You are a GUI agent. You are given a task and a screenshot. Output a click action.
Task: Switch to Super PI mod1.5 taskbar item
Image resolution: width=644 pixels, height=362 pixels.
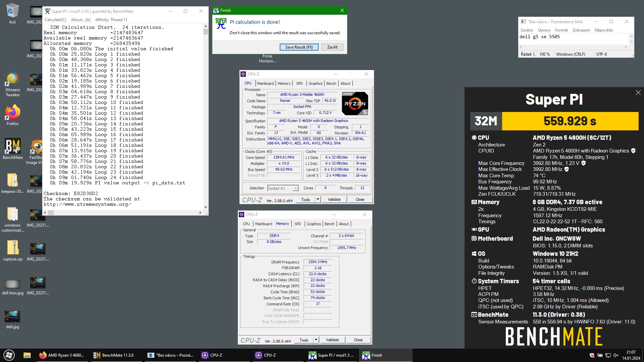click(332, 355)
